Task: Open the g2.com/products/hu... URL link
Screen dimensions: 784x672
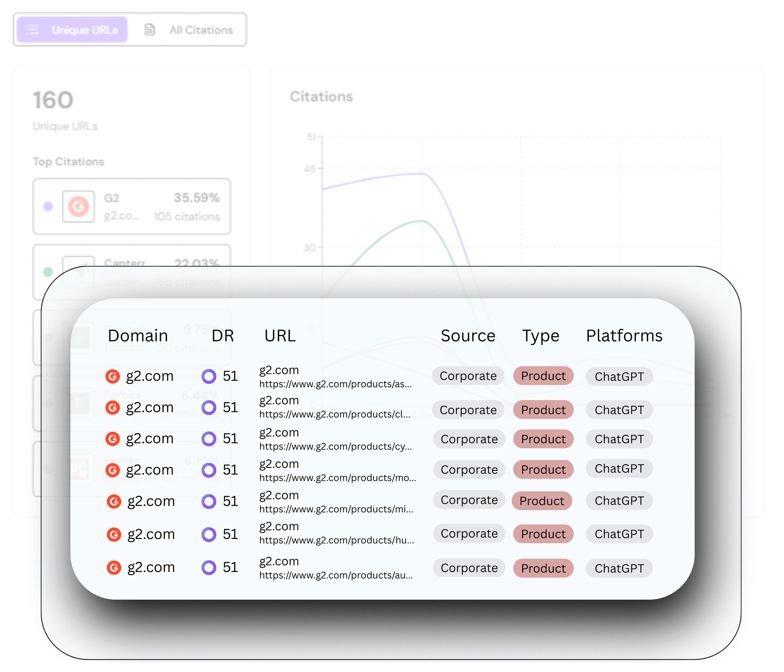Action: click(336, 540)
